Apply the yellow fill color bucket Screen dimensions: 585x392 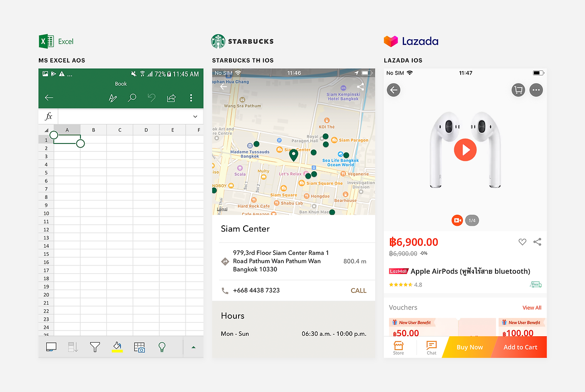click(x=117, y=347)
